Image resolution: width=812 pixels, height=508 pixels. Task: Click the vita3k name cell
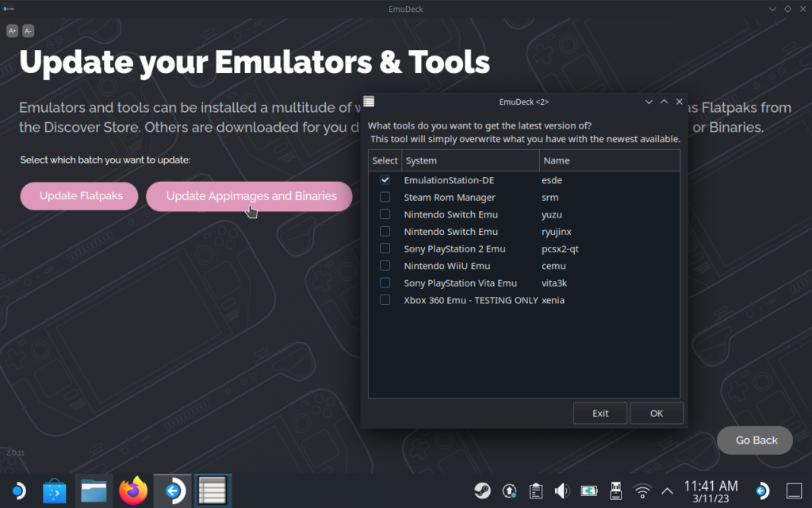pos(554,283)
